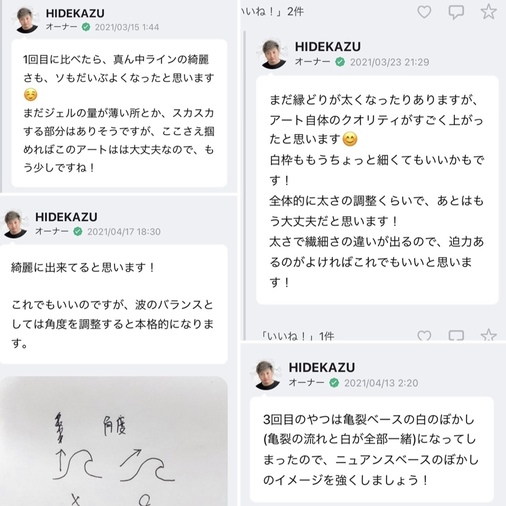Like the post with top heart icon
The height and width of the screenshot is (506, 506).
(x=424, y=12)
